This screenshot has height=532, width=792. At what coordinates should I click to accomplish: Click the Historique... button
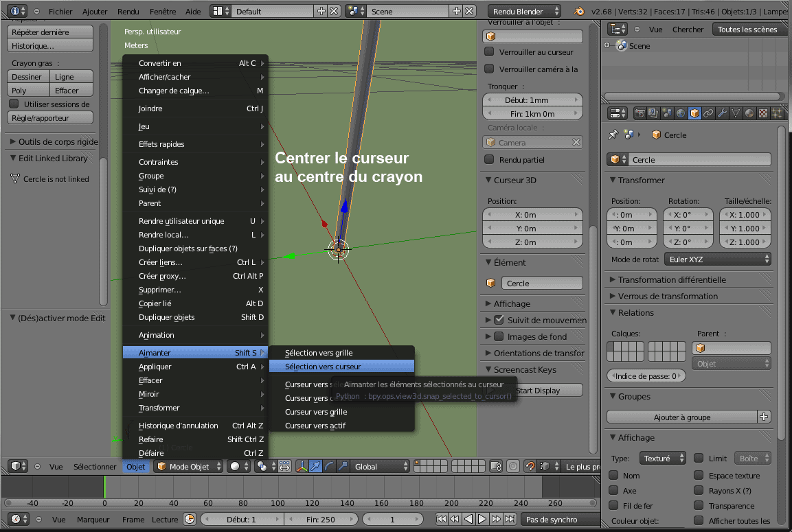pos(50,45)
